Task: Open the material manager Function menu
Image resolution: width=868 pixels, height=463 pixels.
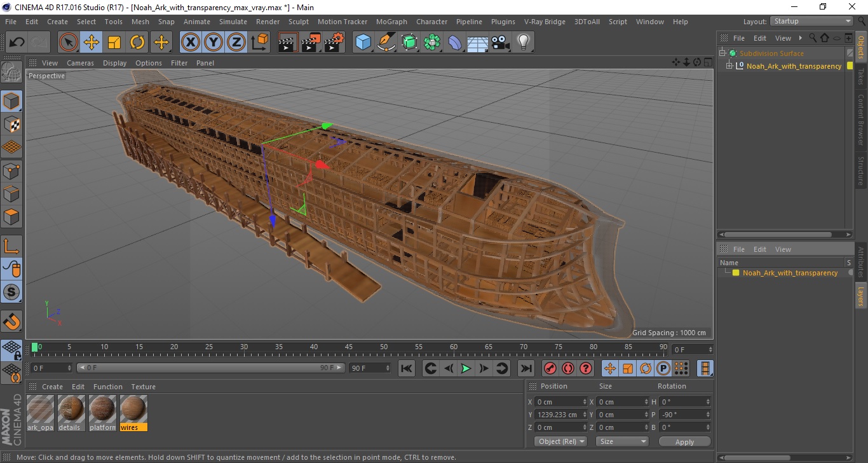Action: pyautogui.click(x=108, y=387)
